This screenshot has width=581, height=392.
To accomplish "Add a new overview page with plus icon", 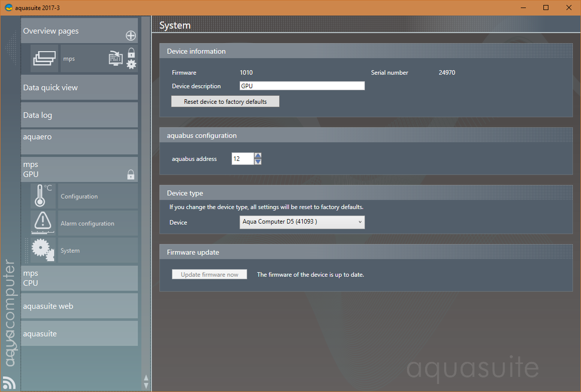I will coord(130,36).
